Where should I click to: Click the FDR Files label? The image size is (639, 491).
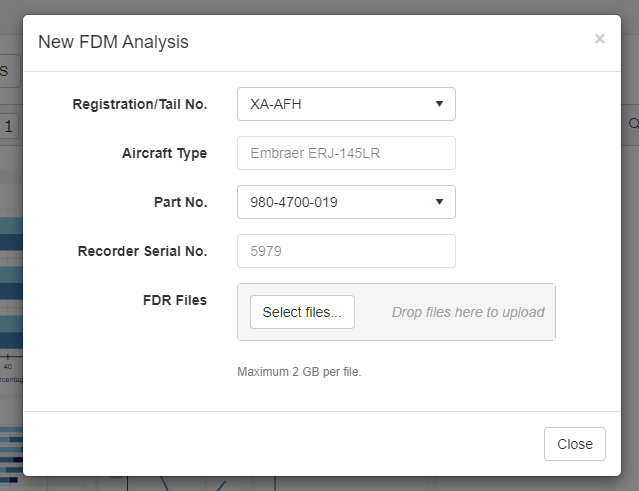175,300
